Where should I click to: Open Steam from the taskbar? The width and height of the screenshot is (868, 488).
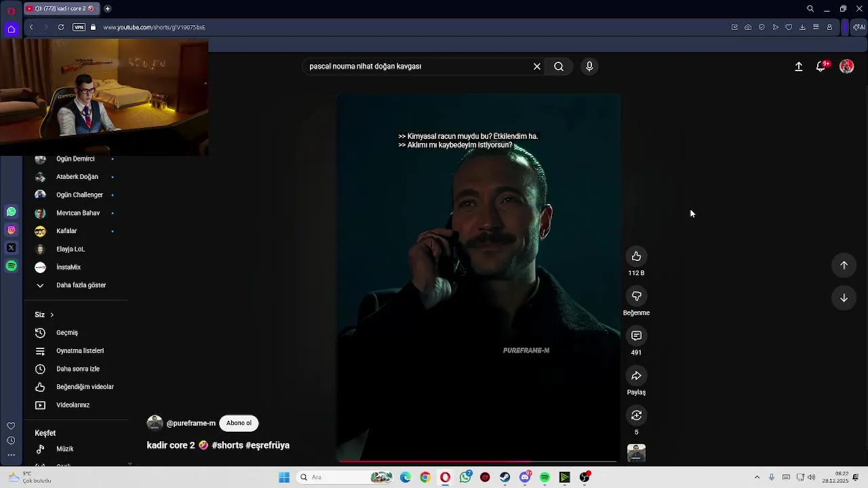(x=505, y=478)
